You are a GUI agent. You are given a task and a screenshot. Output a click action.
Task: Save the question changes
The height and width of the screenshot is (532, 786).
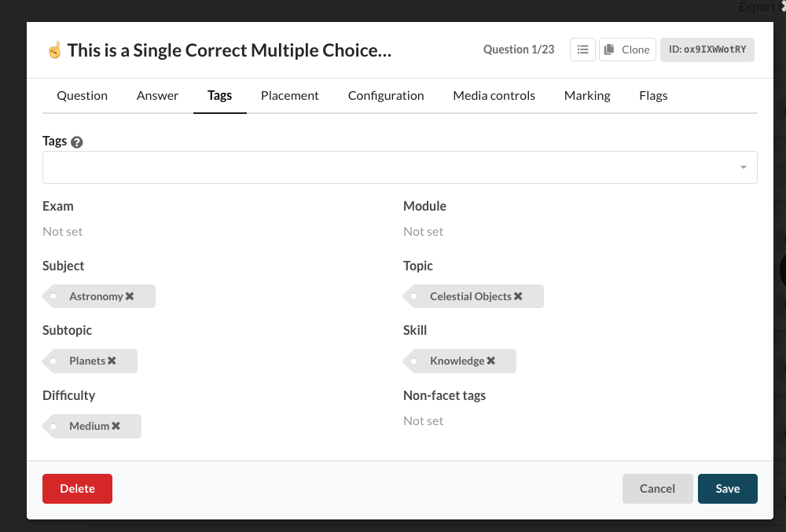point(727,489)
